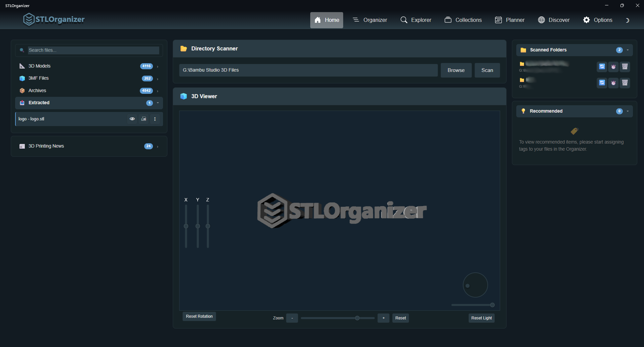644x347 pixels.
Task: Expand the Scanned Folders panel
Action: (628, 50)
